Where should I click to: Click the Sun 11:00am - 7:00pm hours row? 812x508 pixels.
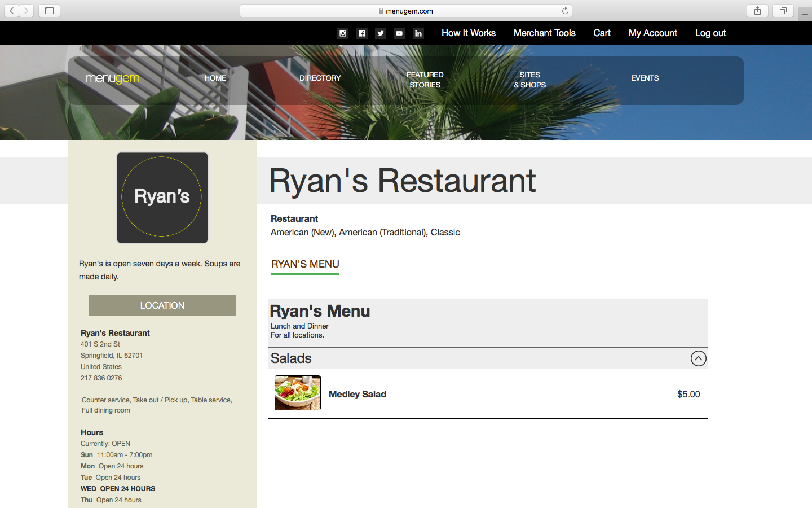tap(117, 455)
